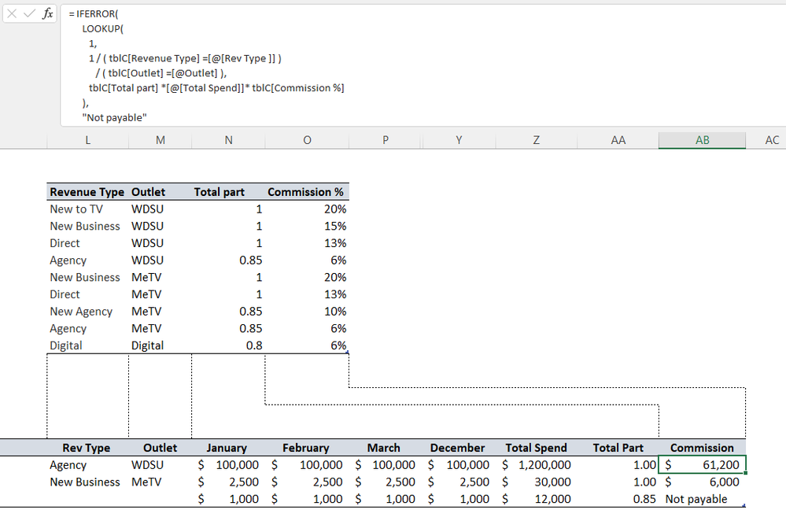Select column AC header

tap(772, 140)
